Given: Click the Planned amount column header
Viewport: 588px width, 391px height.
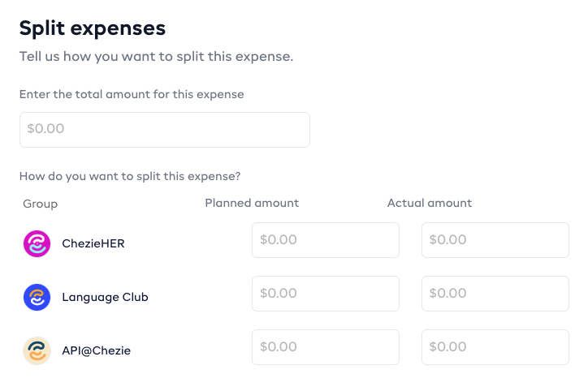Looking at the screenshot, I should point(252,203).
